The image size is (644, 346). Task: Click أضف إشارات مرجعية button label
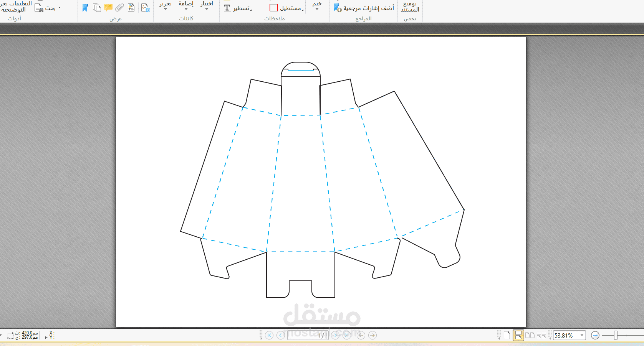coord(369,8)
